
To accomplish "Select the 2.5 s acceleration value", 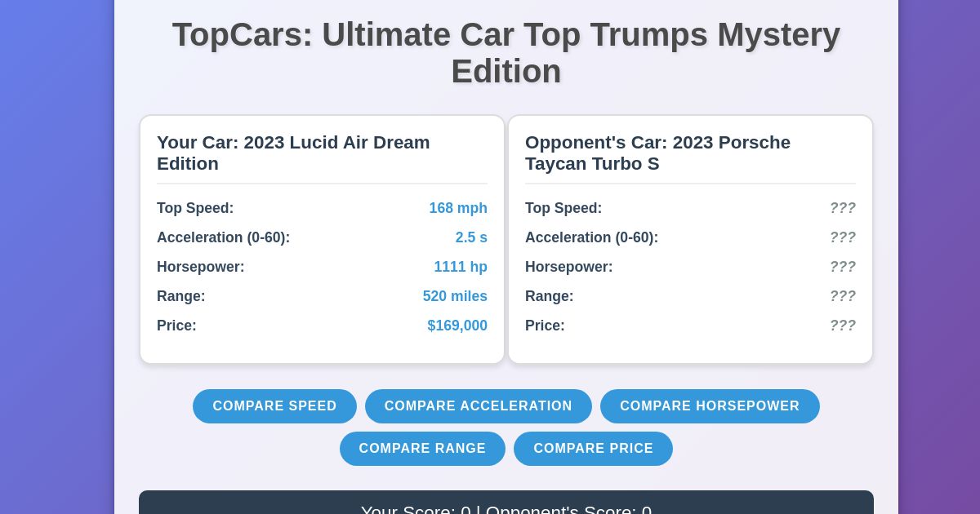I will (x=471, y=237).
